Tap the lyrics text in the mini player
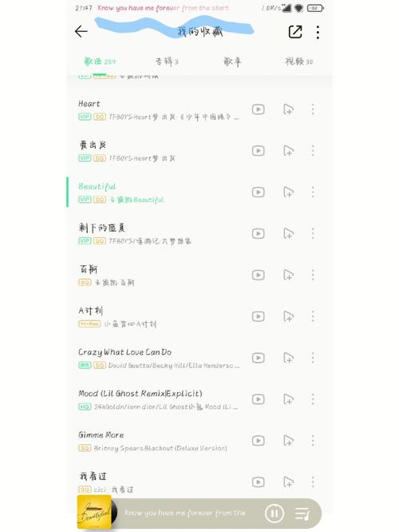This screenshot has width=399, height=532. [185, 513]
